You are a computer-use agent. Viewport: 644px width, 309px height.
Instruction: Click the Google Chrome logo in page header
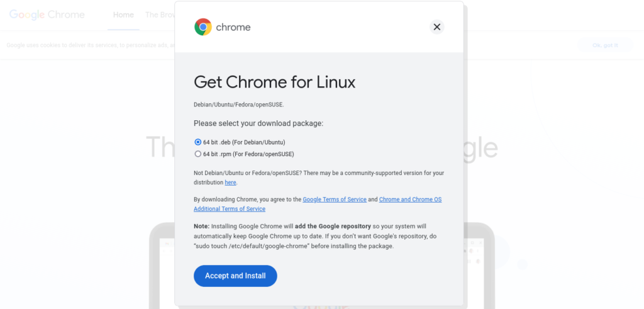click(x=47, y=15)
